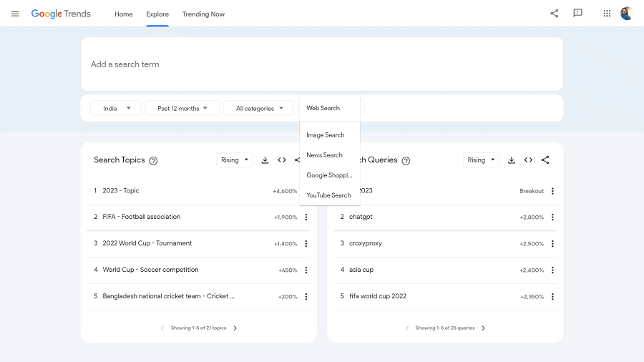Open embed code for Search Topics

(x=282, y=160)
